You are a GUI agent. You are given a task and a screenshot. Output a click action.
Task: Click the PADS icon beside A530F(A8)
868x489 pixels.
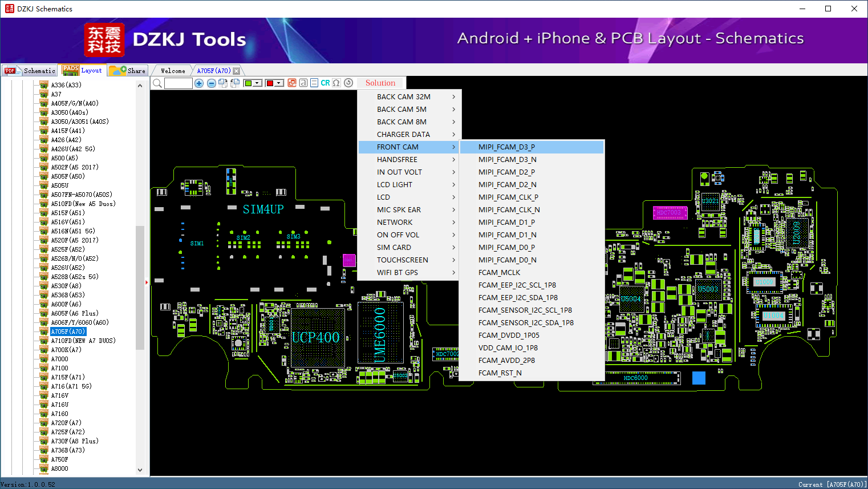pyautogui.click(x=44, y=286)
